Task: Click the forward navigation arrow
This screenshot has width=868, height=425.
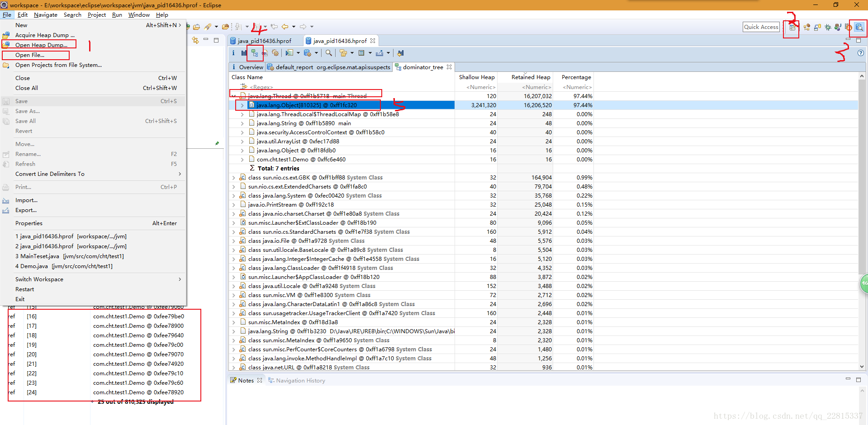Action: [x=303, y=27]
